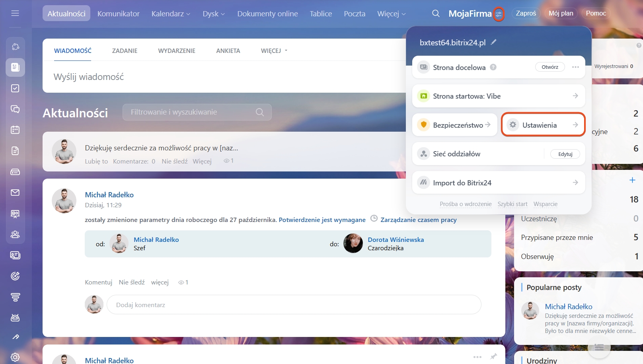This screenshot has height=364, width=643.
Task: Open the mail envelope icon in sidebar
Action: pyautogui.click(x=15, y=193)
